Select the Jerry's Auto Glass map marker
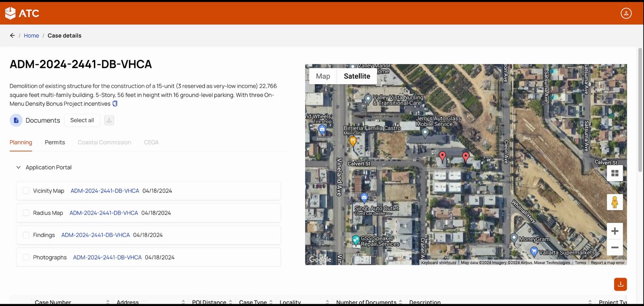The height and width of the screenshot is (306, 644). click(425, 133)
